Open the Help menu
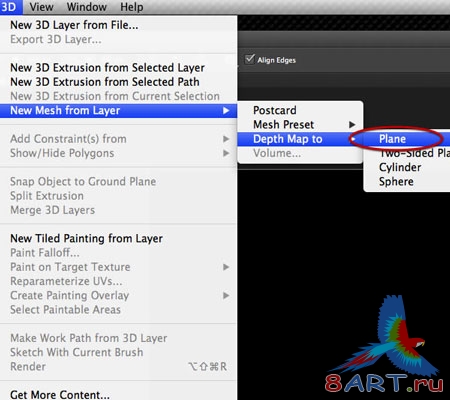Screen dimensions: 450x400 [132, 7]
